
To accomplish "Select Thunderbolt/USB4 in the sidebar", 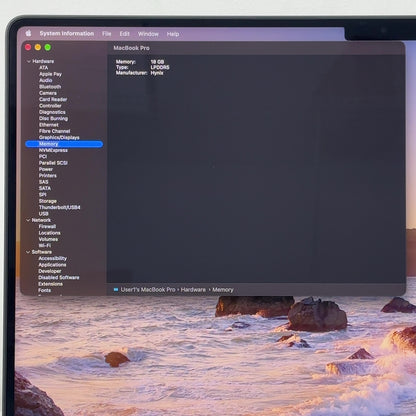I will [59, 207].
